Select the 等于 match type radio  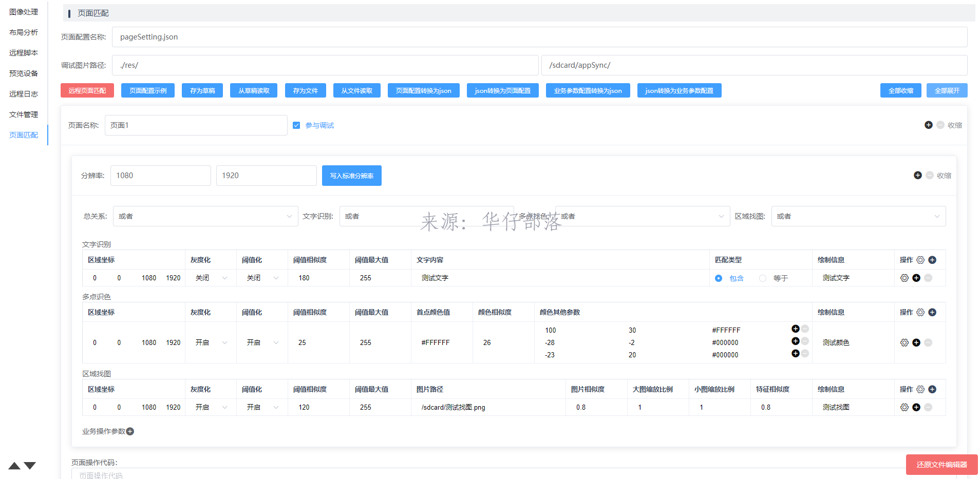(763, 278)
